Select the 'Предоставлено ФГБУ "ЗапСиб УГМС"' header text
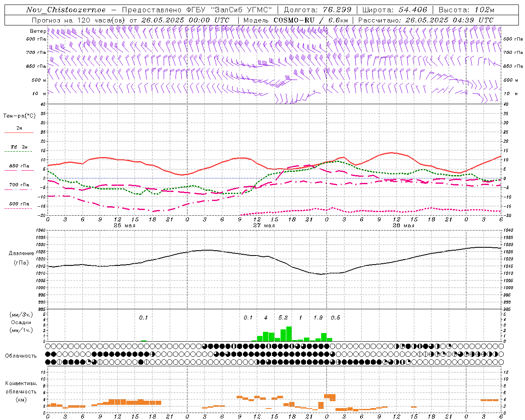Screen dimensions: 525x420 tap(197, 10)
